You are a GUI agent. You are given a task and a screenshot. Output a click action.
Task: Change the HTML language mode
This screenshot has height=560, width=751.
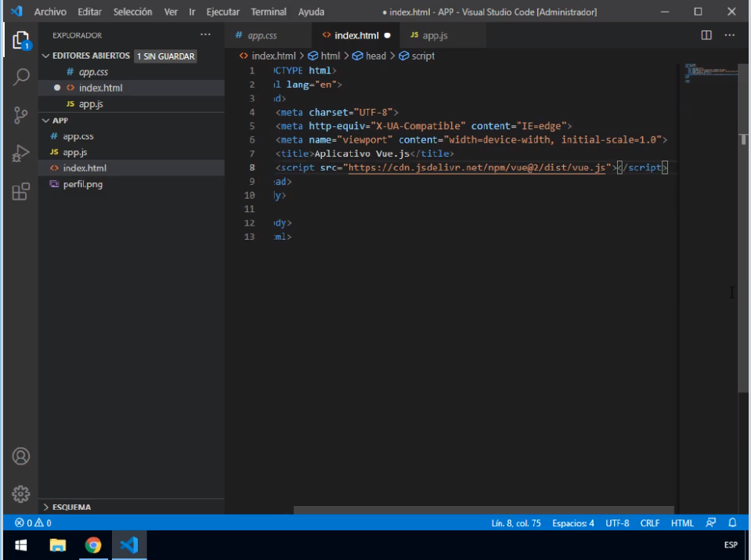tap(682, 522)
